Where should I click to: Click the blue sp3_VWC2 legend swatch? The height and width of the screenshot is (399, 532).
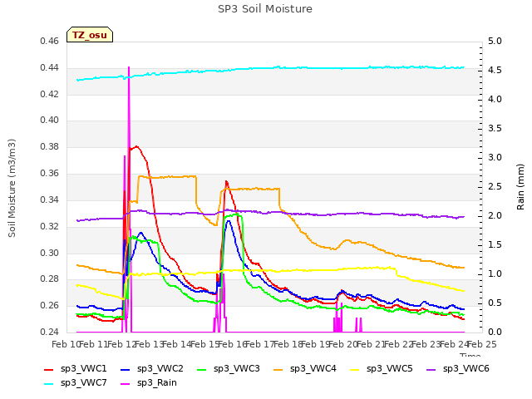126,369
